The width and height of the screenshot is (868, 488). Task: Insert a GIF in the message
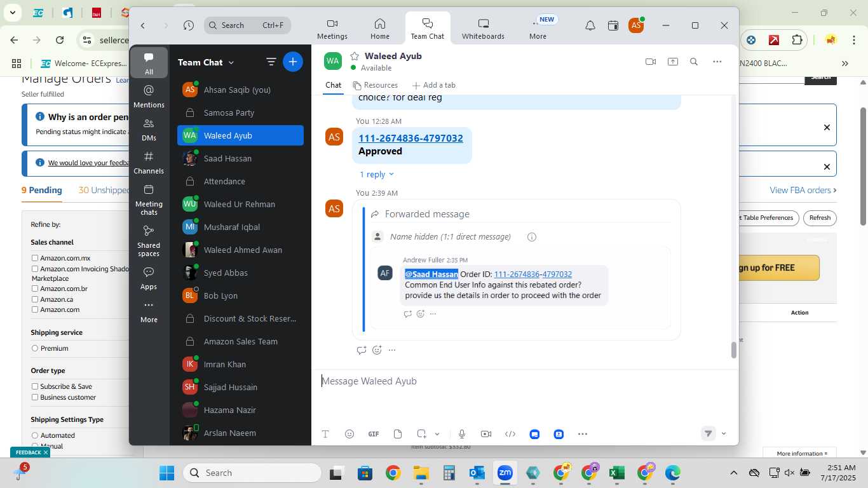click(x=374, y=434)
